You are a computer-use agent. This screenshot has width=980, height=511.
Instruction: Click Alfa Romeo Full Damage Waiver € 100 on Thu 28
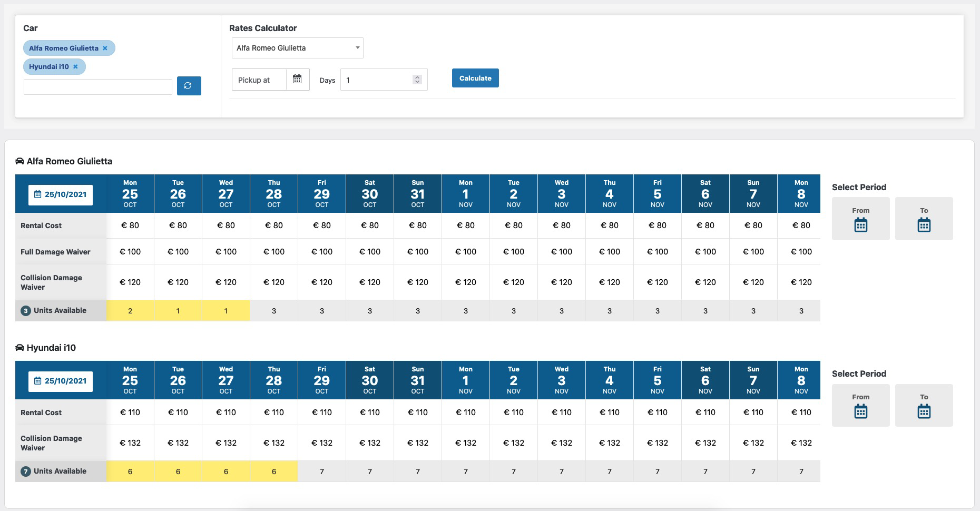click(x=274, y=252)
